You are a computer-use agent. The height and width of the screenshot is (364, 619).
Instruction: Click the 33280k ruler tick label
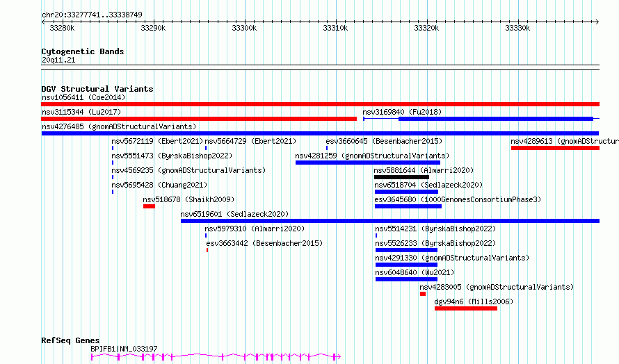(62, 28)
